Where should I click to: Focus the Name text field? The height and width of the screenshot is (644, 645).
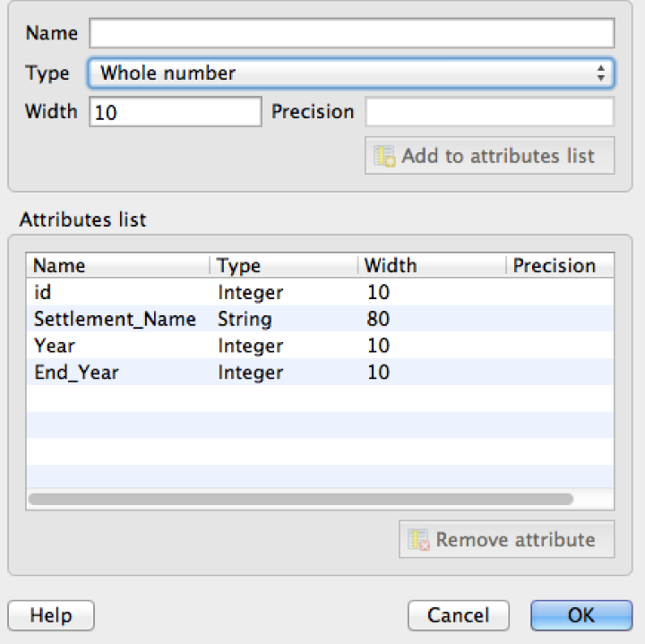click(x=352, y=33)
